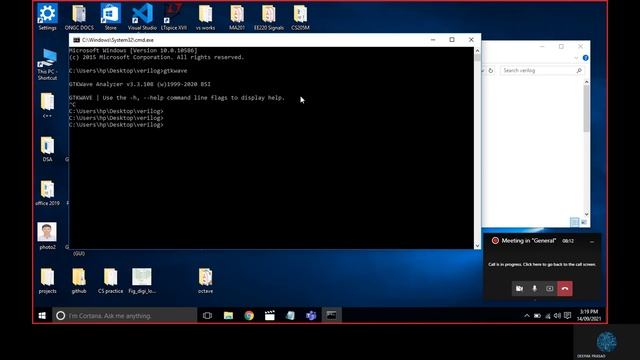
Task: Select Command Prompt taskbar icon
Action: 331,316
